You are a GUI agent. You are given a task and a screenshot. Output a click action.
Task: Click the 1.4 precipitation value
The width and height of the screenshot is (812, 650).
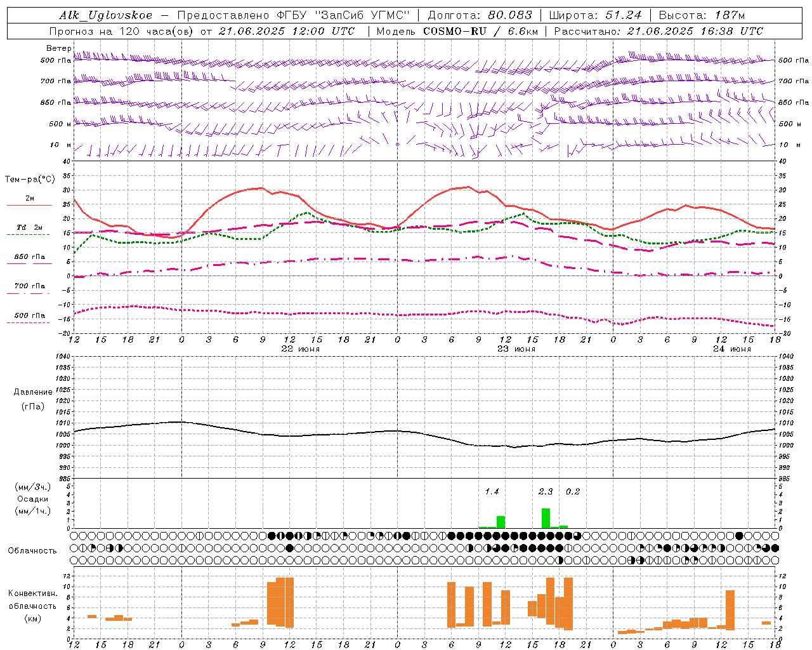[x=492, y=491]
